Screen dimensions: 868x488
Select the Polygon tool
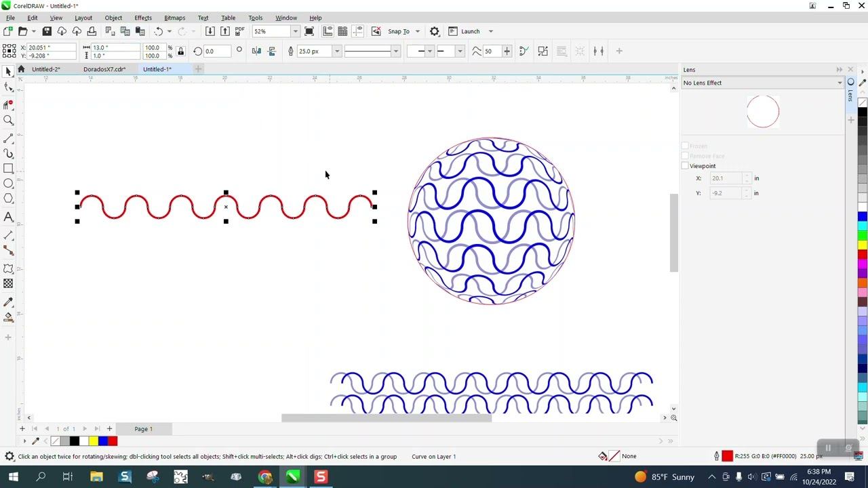tap(8, 199)
